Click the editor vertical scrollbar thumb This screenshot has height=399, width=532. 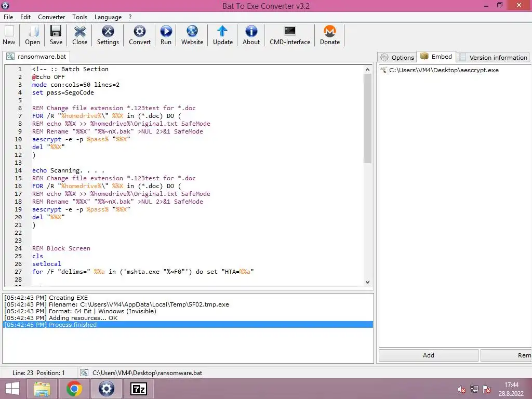[x=367, y=118]
